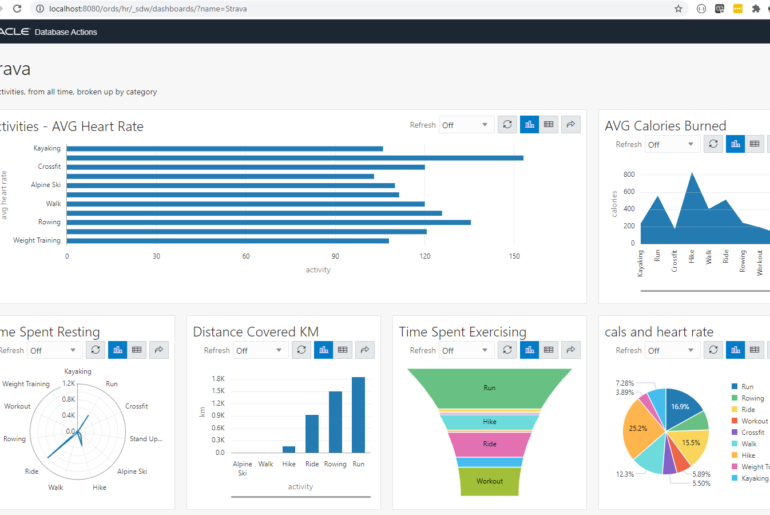Screen dimensions: 770x515
Task: Refresh the Distance Covered KM chart
Action: tap(302, 350)
